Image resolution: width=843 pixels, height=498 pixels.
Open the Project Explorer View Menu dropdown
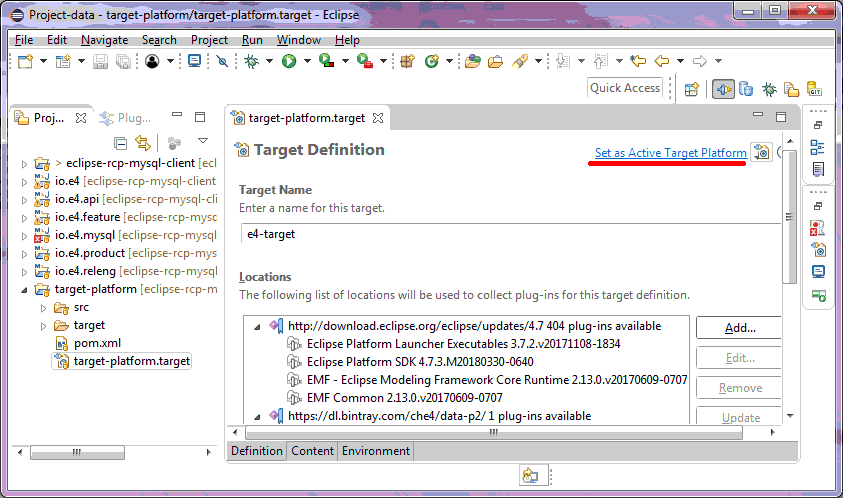(203, 141)
